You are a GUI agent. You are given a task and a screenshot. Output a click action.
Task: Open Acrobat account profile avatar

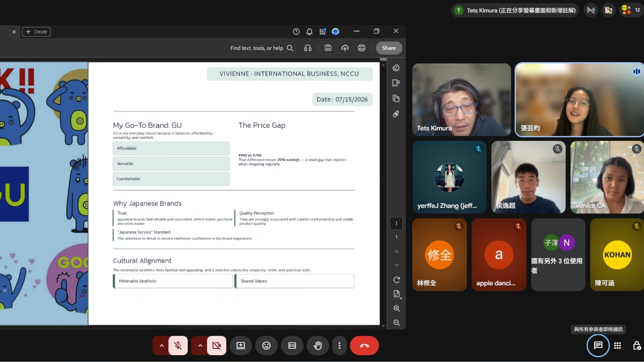[335, 31]
